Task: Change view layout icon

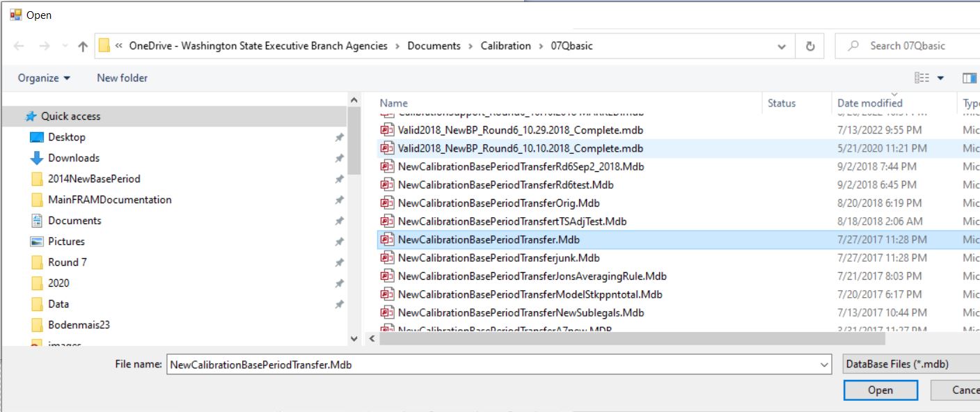Action: [922, 78]
